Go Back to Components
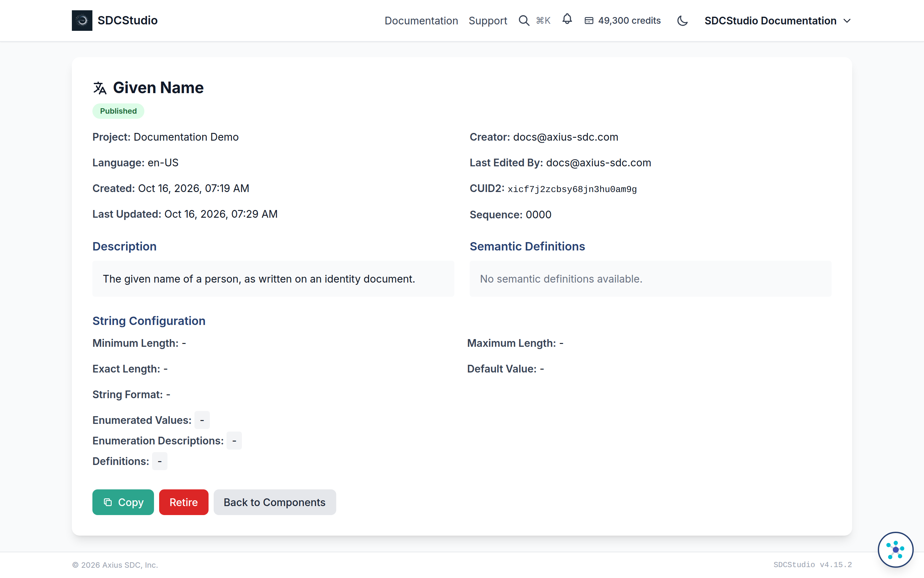Image resolution: width=924 pixels, height=578 pixels. (275, 502)
